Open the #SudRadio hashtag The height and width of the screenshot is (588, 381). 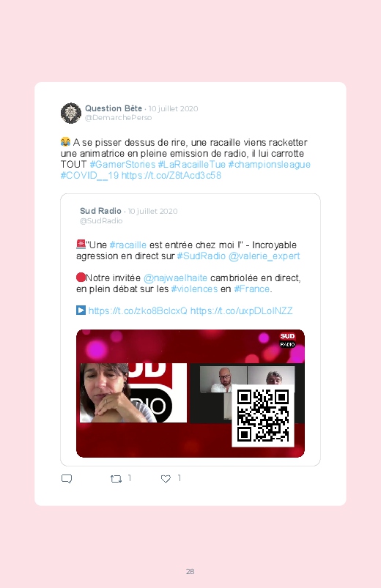(x=201, y=256)
